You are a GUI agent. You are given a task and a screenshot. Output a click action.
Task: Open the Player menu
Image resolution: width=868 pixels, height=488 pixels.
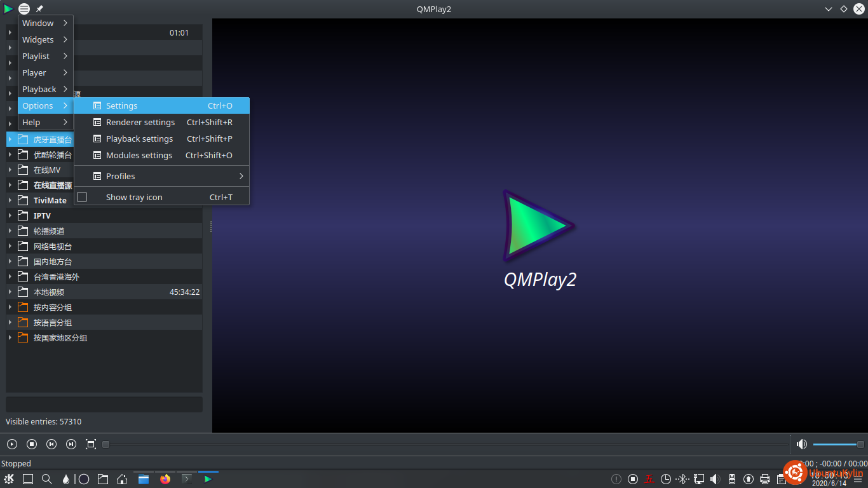[46, 72]
